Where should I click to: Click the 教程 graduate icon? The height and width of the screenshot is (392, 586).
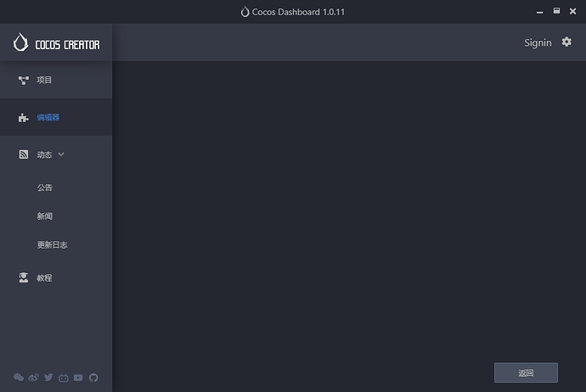coord(24,277)
